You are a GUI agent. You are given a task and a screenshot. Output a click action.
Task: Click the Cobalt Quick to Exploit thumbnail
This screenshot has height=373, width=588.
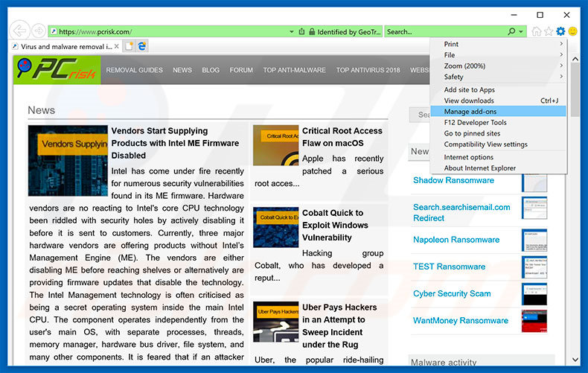tap(276, 227)
